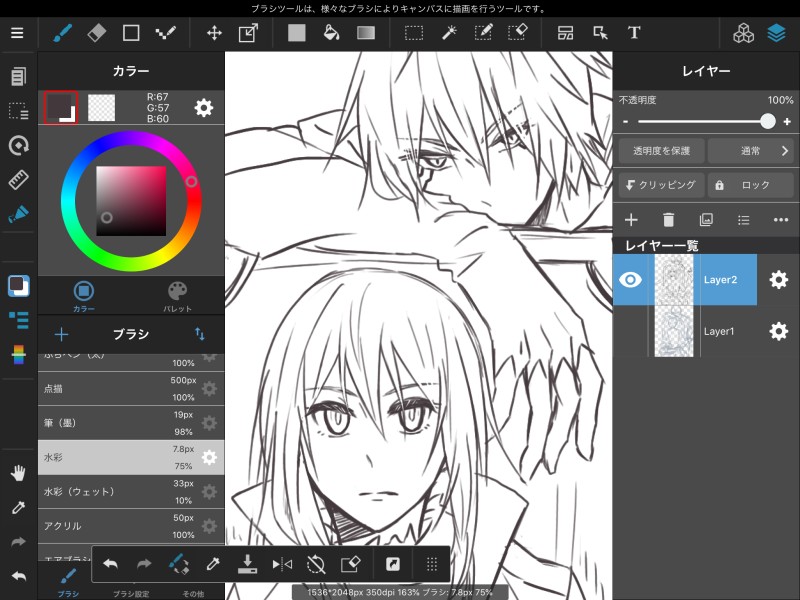Select the Select Eraser tool
800x600 pixels.
click(517, 33)
